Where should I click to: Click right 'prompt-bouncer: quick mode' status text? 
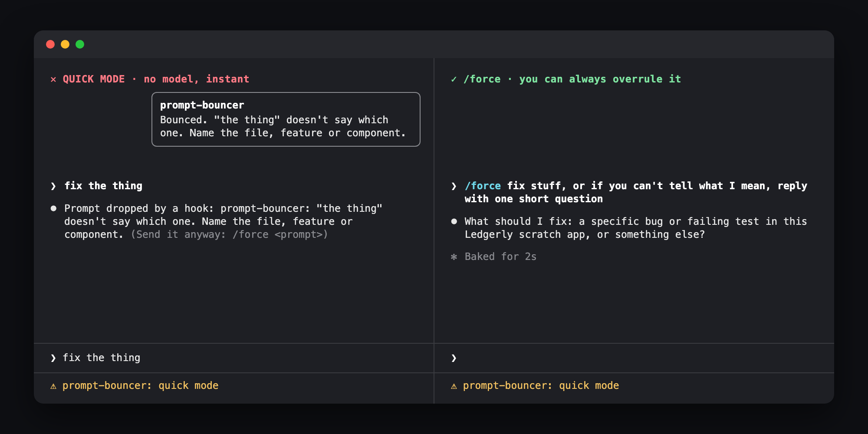tap(541, 385)
